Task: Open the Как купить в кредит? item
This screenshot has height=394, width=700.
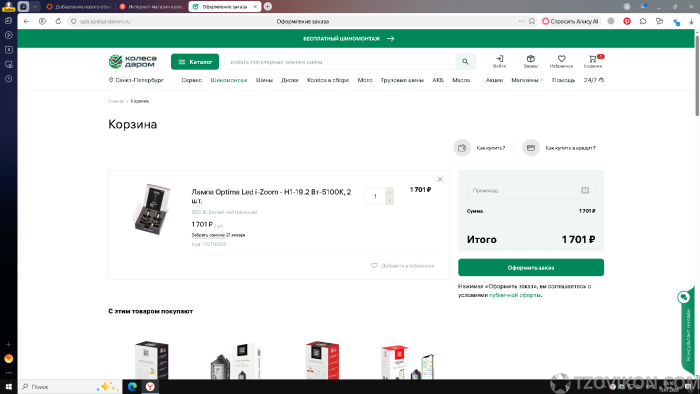Action: click(x=559, y=148)
